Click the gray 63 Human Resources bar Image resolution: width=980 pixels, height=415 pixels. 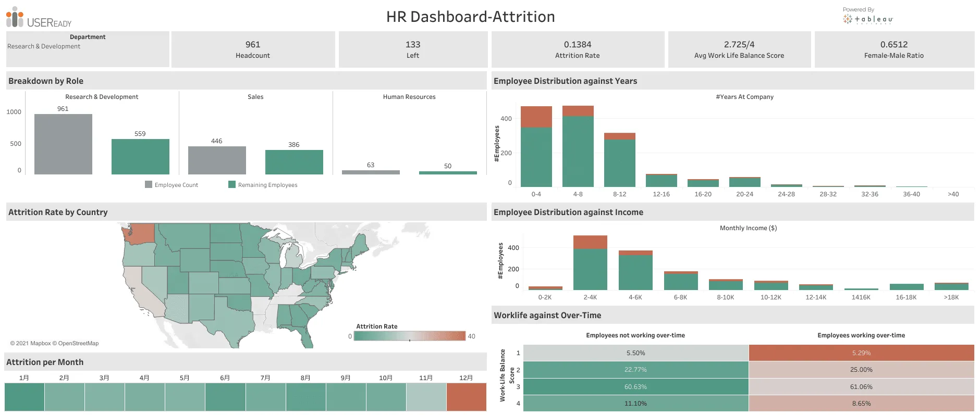tap(371, 172)
